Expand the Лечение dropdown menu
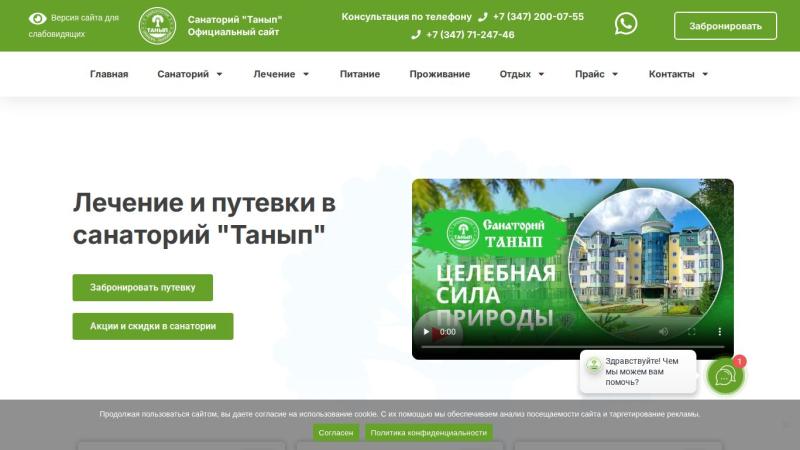The width and height of the screenshot is (800, 450). (281, 74)
